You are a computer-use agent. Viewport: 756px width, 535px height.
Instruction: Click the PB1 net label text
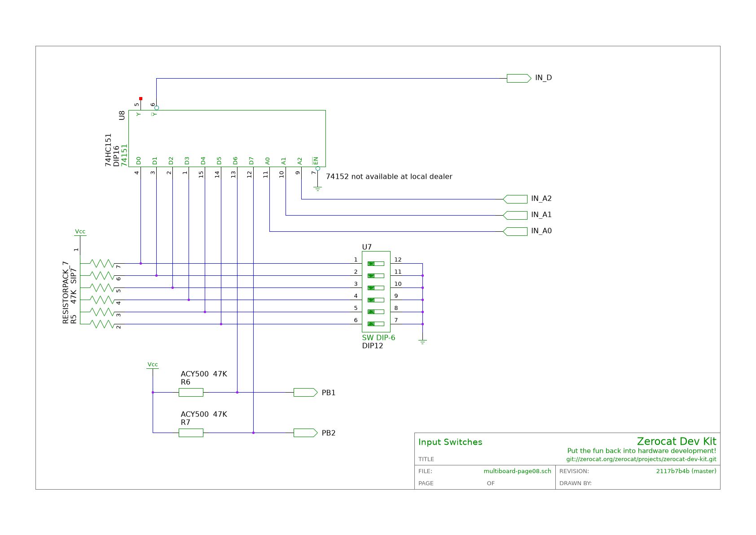pyautogui.click(x=329, y=393)
